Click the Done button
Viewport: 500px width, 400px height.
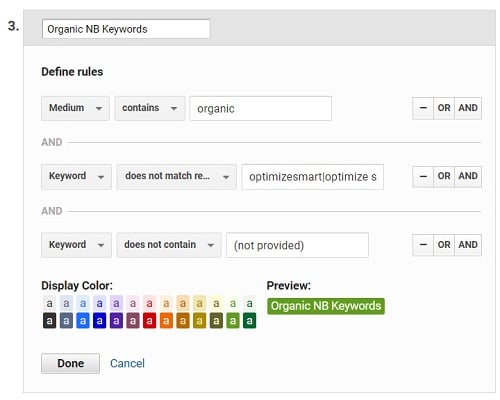click(x=70, y=363)
